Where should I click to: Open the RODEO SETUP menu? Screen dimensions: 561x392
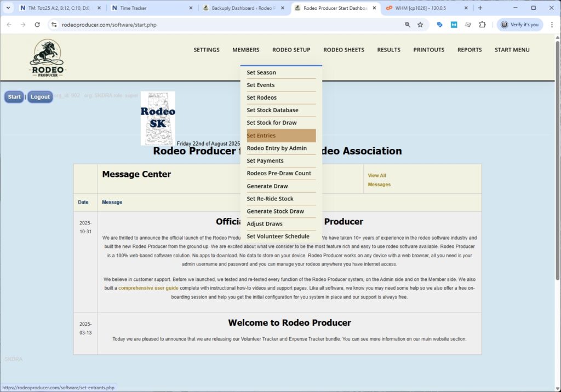point(291,50)
